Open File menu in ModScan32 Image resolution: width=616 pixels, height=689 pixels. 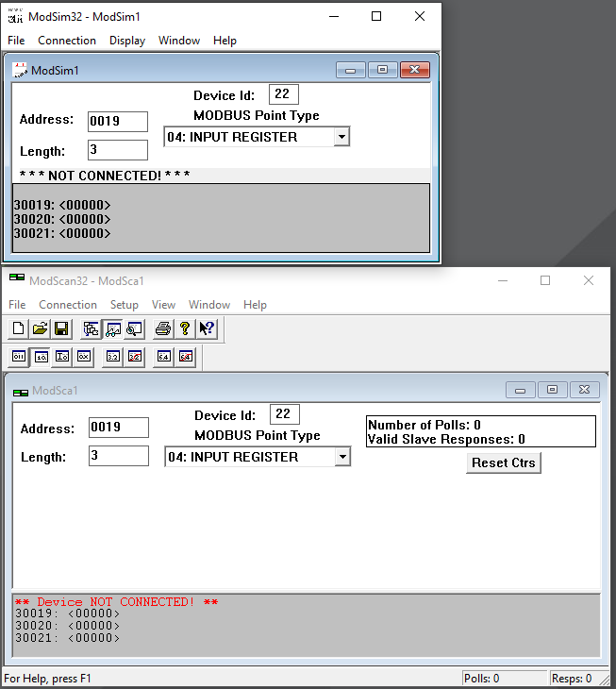[17, 305]
